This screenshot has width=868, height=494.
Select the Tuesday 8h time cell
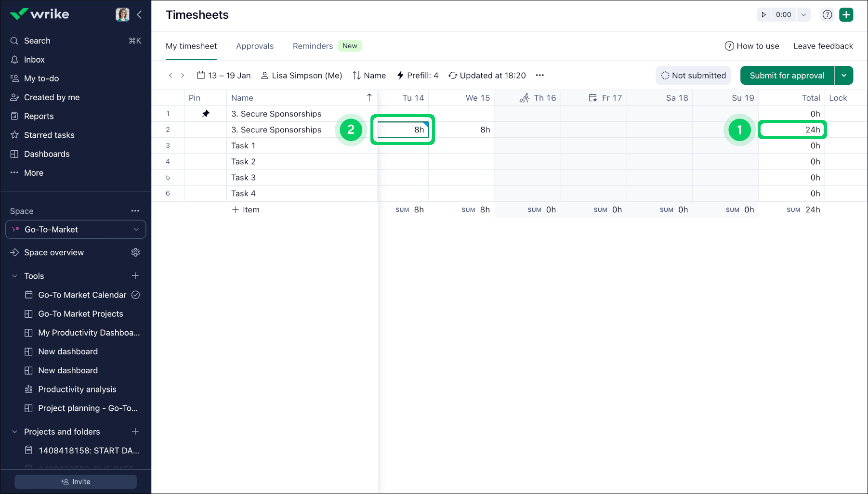(403, 130)
